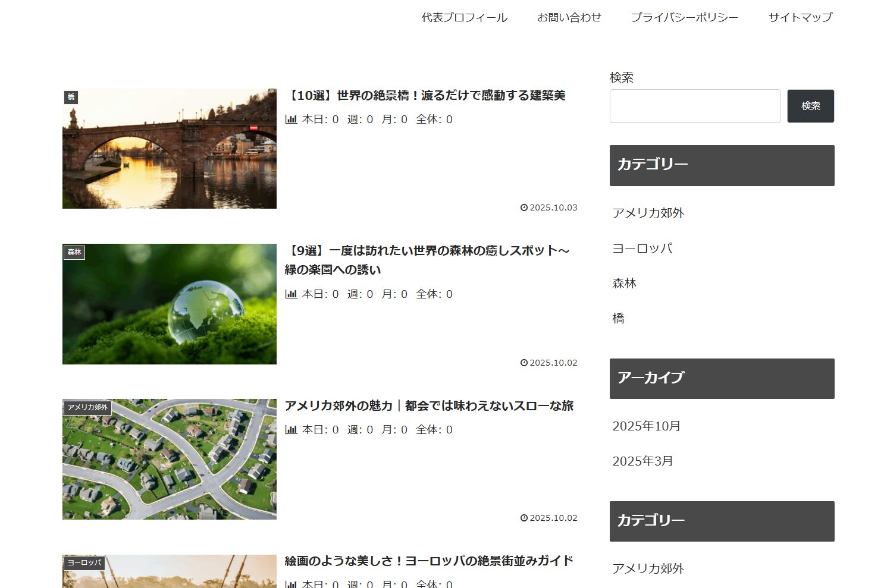
Task: Open the プライバシーポリシー page
Action: pyautogui.click(x=684, y=18)
